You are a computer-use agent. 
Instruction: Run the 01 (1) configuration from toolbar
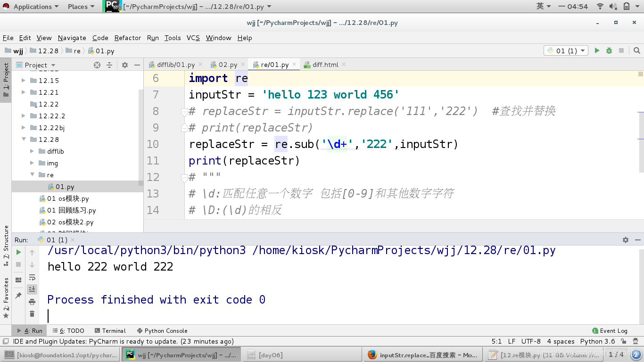pos(597,50)
